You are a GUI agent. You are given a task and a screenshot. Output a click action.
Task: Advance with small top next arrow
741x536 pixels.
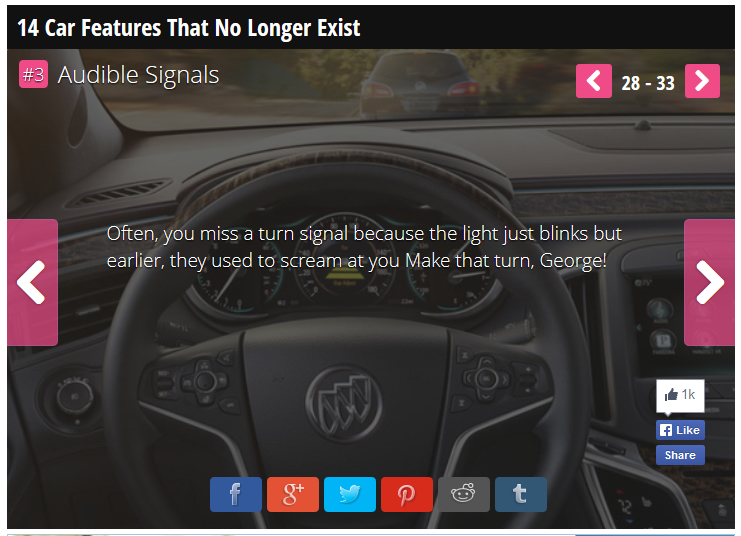702,81
